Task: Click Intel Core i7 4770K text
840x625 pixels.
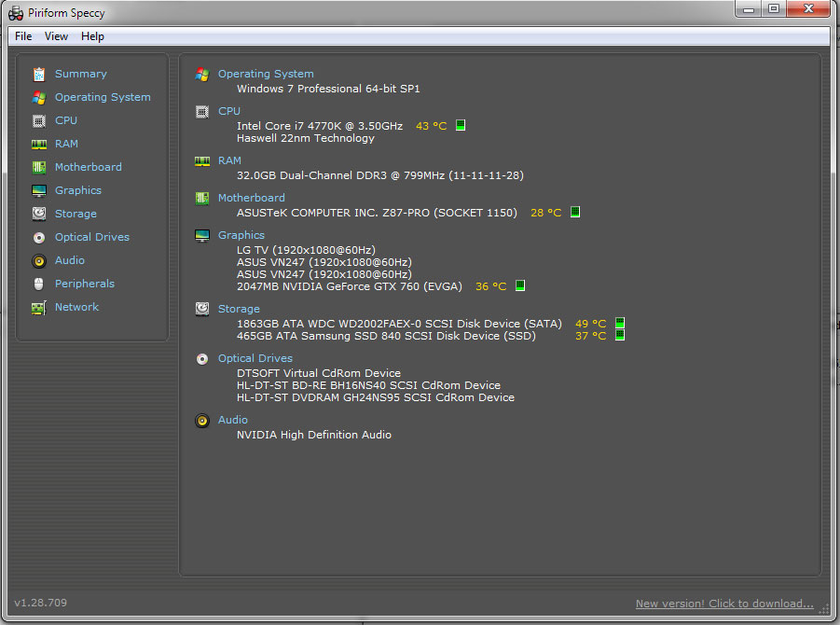Action: point(320,126)
